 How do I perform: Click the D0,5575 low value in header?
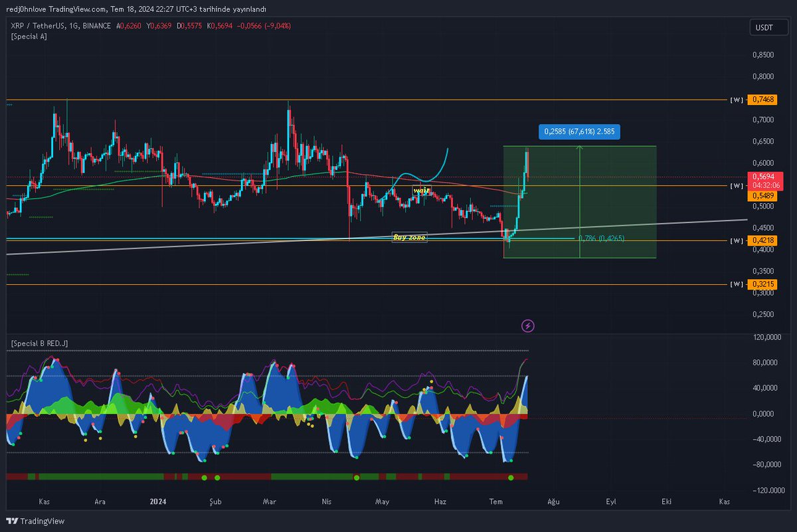tap(189, 26)
